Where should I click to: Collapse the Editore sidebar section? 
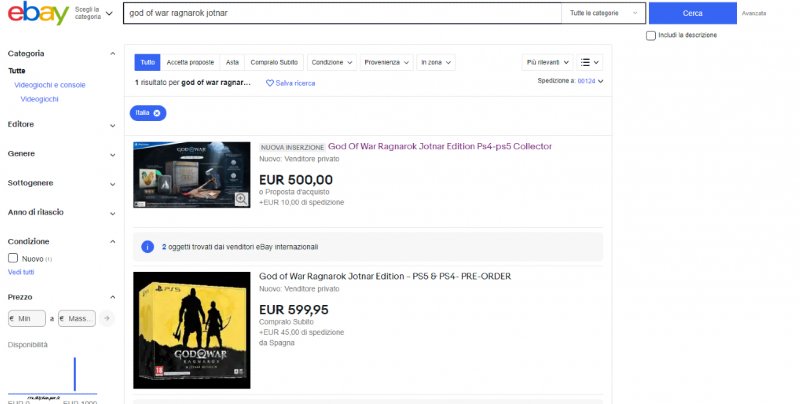(x=113, y=125)
